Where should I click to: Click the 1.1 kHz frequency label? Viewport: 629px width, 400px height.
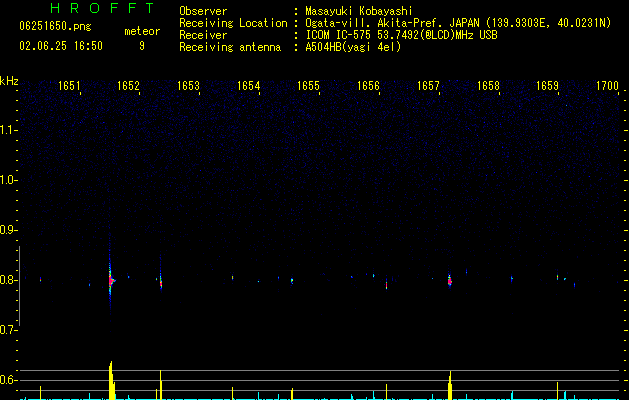coord(9,130)
